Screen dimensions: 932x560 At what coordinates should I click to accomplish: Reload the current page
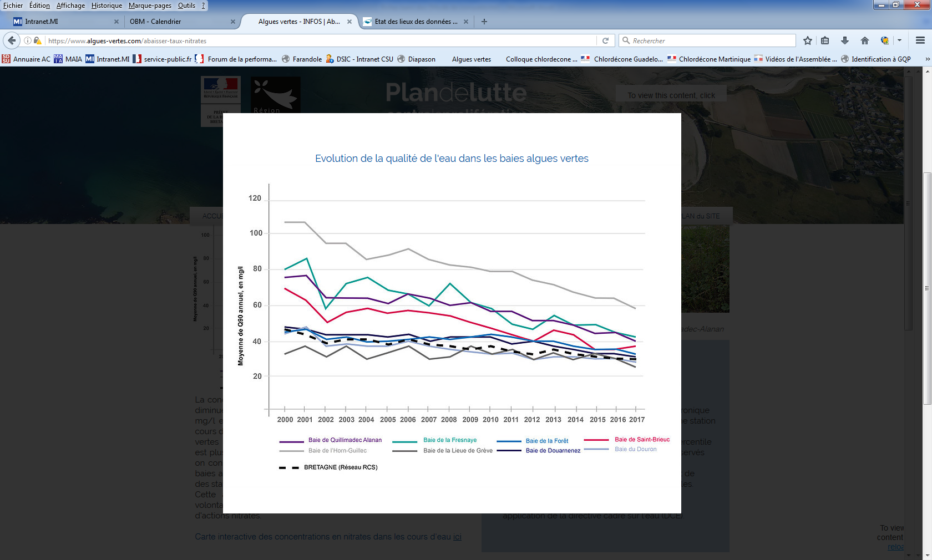click(x=605, y=40)
